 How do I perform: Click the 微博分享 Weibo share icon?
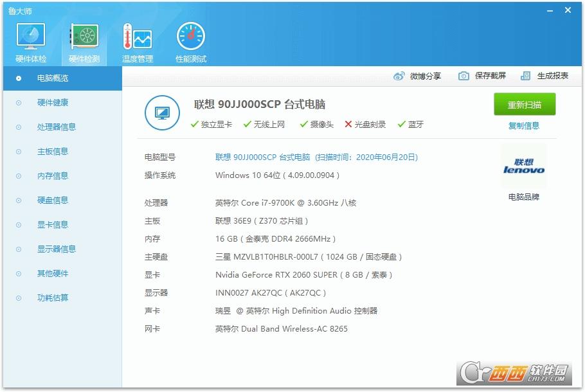pyautogui.click(x=399, y=76)
